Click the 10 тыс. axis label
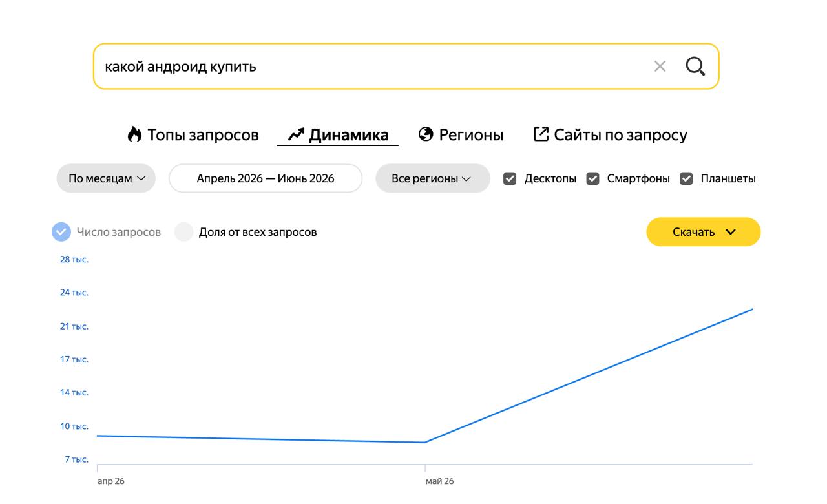The width and height of the screenshot is (827, 504). point(74,426)
